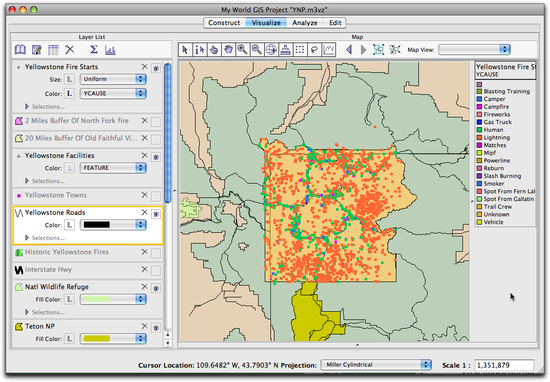Click the zoom to active layer icon

point(378,49)
